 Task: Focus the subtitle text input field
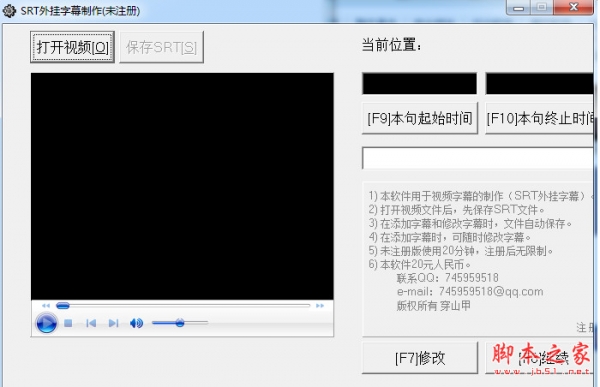(x=478, y=158)
